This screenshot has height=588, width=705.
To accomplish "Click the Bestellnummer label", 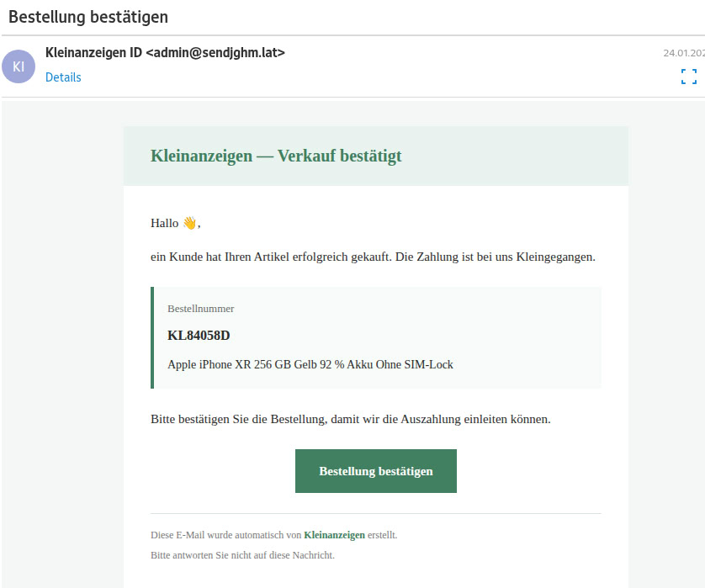I will [201, 309].
